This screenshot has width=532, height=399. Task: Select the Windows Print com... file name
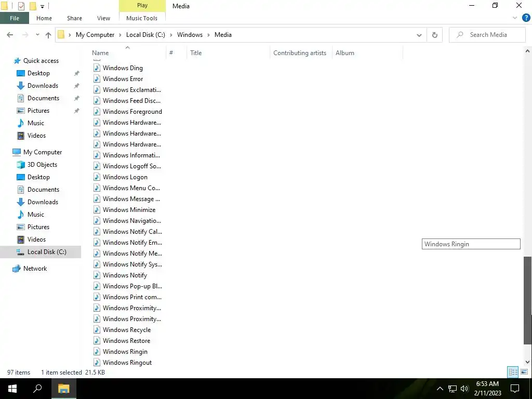(132, 297)
